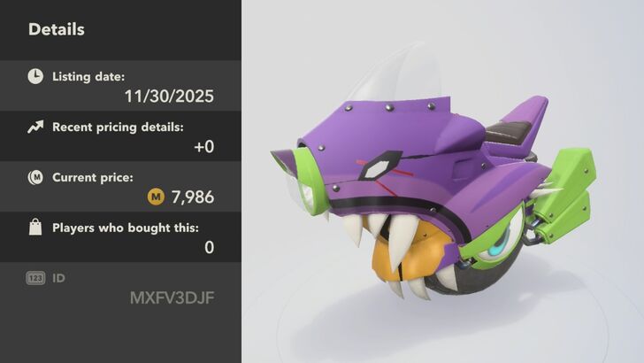The image size is (644, 363).
Task: Click the clock icon beside Listing date
Action: 35,76
